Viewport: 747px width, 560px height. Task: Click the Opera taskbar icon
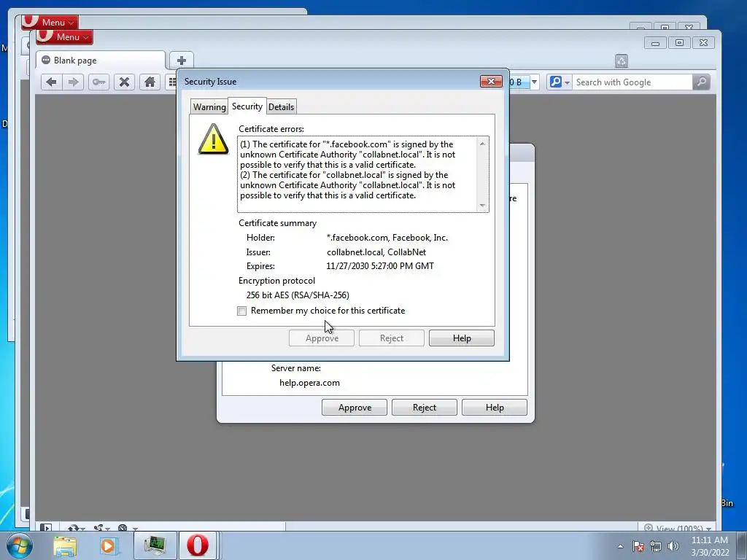pyautogui.click(x=198, y=545)
